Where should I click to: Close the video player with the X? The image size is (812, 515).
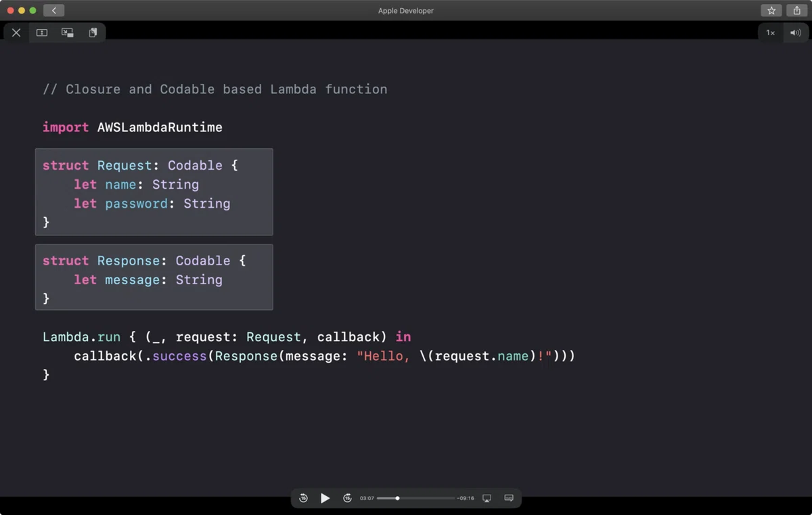(16, 32)
